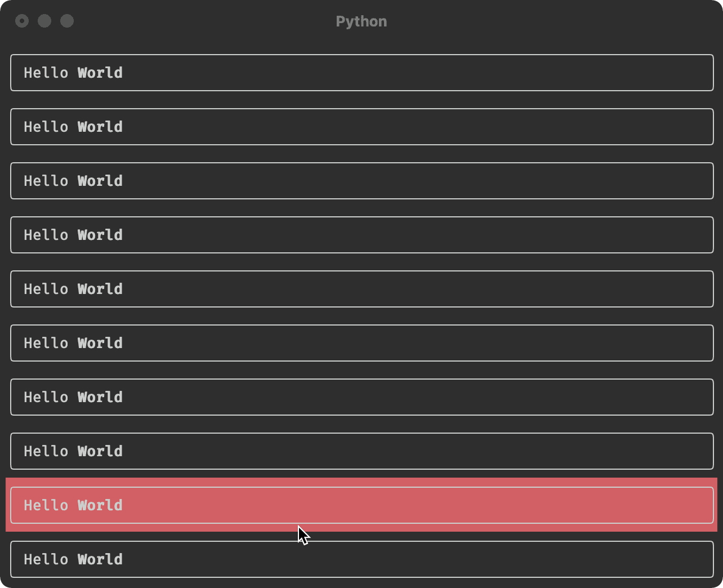Click the first Hello World button
This screenshot has height=588, width=723.
361,73
